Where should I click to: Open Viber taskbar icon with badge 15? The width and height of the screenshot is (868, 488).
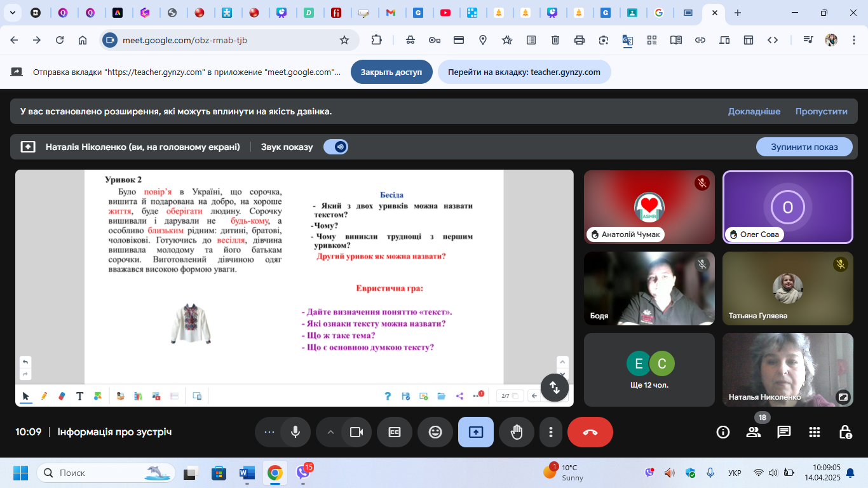click(x=303, y=472)
